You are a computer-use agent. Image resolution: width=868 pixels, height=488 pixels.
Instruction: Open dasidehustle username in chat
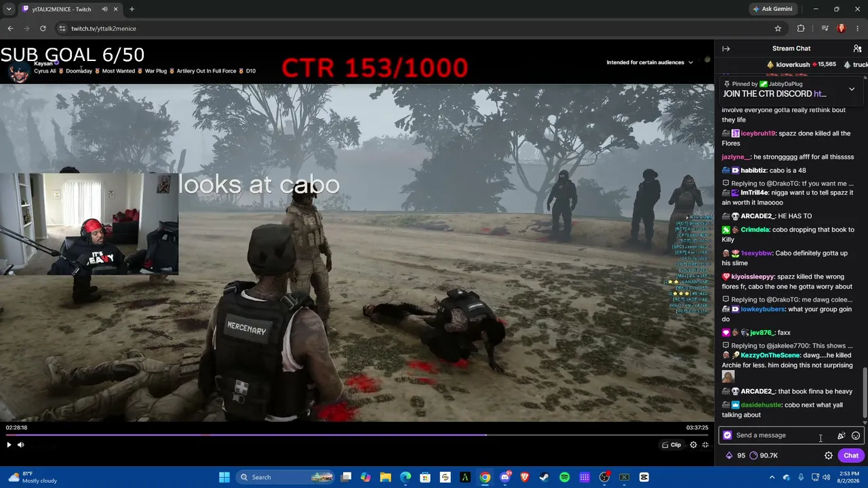761,405
